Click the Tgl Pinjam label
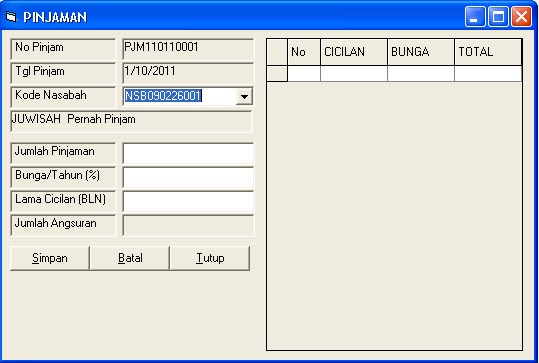539x363 pixels. point(63,73)
